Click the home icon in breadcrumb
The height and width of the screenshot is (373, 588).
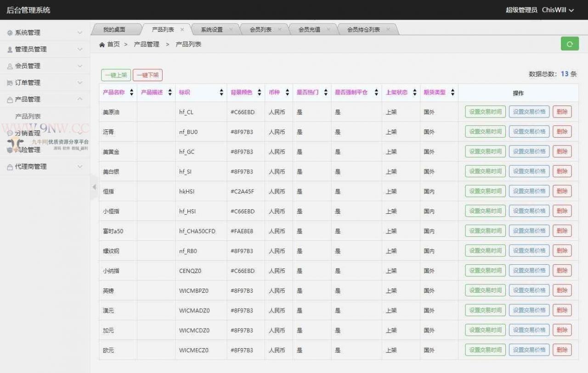(x=102, y=45)
